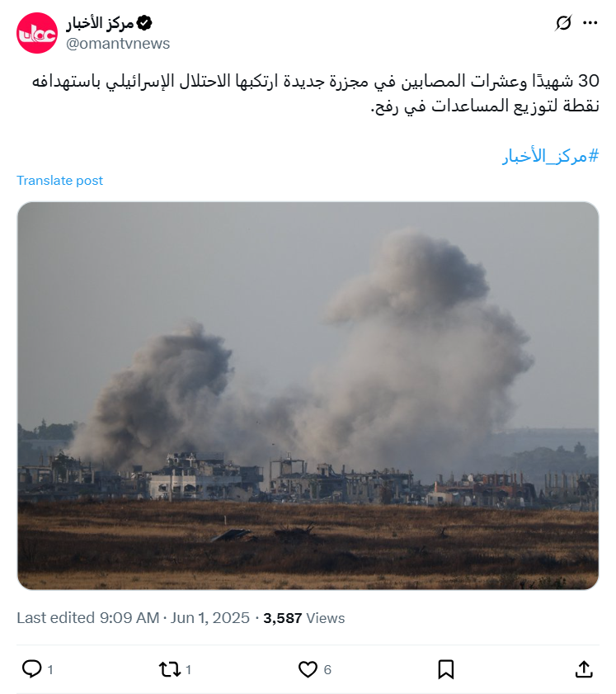Open the three-dot more options menu

590,23
